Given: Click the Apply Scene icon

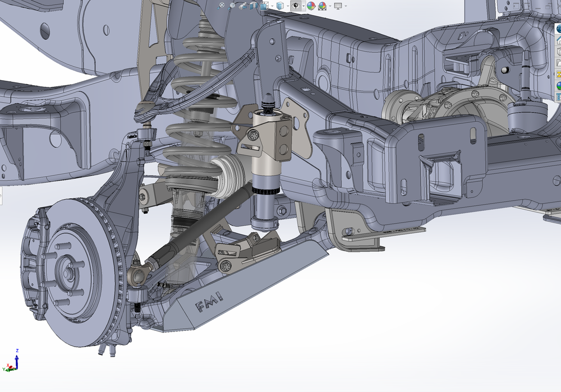Looking at the screenshot, I should (x=322, y=6).
